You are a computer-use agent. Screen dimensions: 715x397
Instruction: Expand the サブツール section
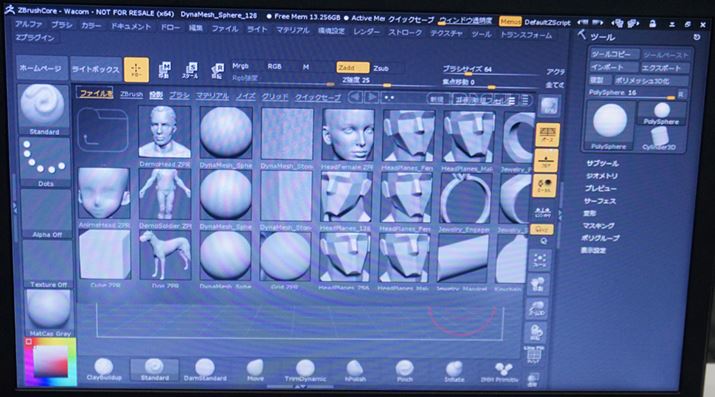pyautogui.click(x=602, y=164)
